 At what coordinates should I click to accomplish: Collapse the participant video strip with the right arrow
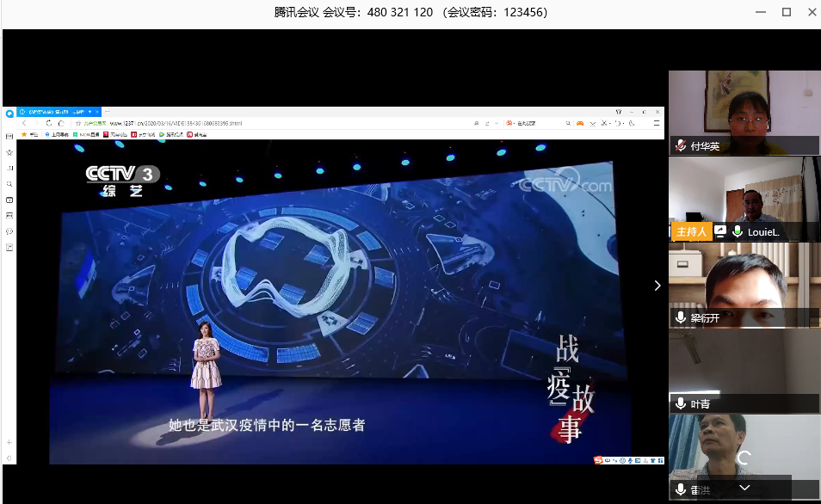[x=657, y=286]
